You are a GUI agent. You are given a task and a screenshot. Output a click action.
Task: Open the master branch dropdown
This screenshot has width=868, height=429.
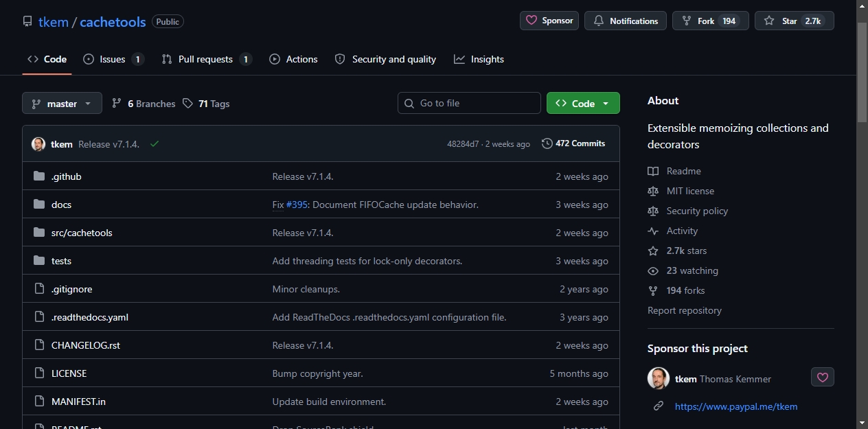coord(62,104)
